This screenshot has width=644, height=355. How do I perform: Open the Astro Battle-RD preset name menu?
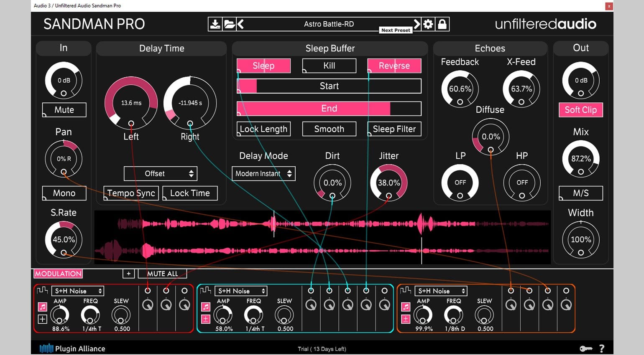329,24
